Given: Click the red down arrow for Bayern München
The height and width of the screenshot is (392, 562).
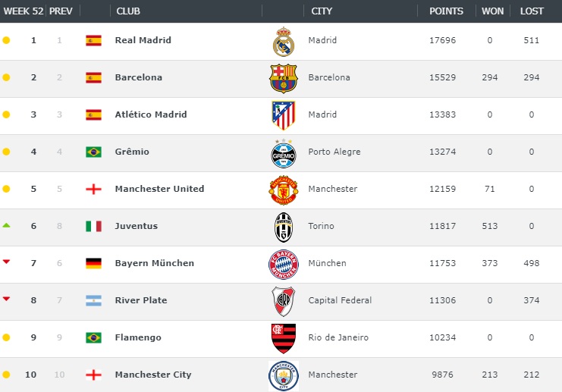Looking at the screenshot, I should click(x=6, y=262).
